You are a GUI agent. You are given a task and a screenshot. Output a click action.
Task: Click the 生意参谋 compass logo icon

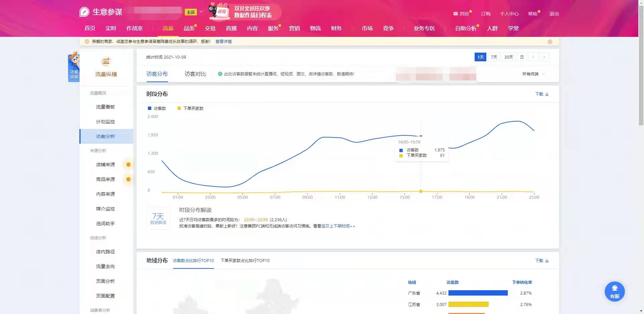[x=84, y=12]
